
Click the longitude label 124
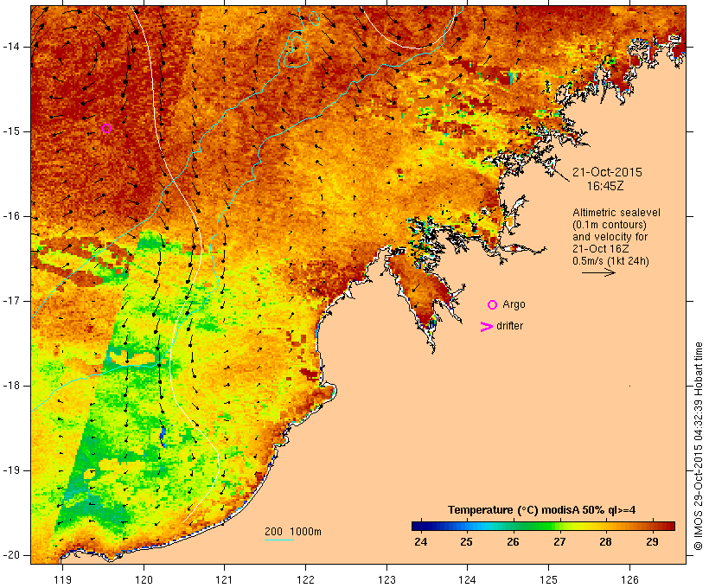coord(467,579)
